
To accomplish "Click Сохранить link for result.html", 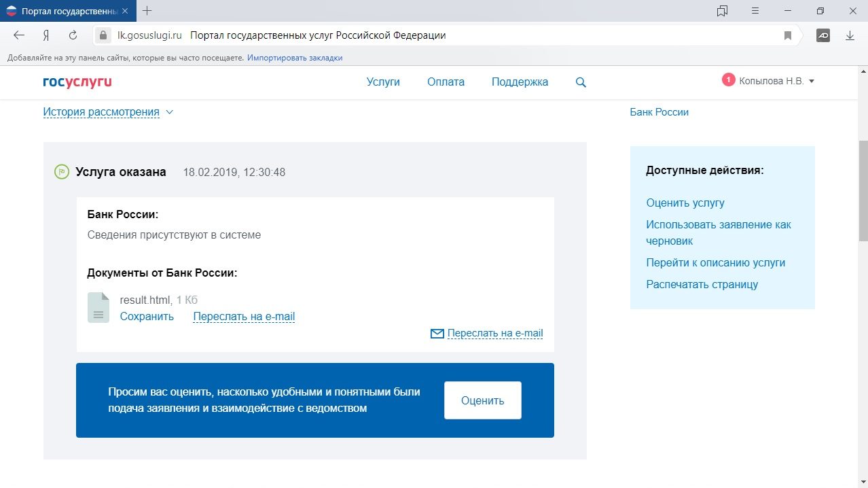I will (x=147, y=316).
